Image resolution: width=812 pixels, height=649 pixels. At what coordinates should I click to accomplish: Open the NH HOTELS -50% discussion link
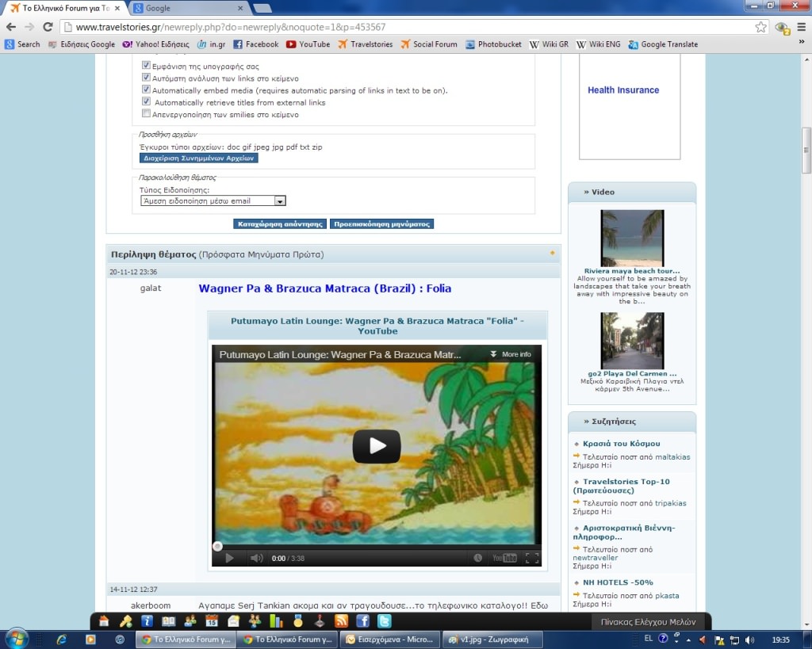coord(618,582)
